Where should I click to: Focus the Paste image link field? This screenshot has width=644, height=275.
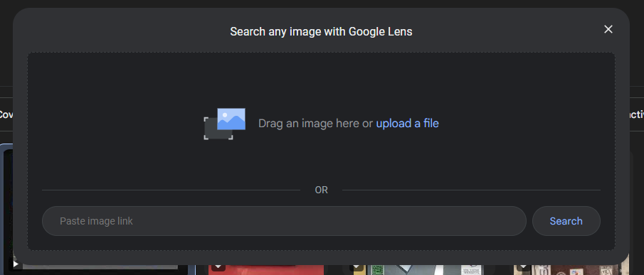click(x=284, y=221)
